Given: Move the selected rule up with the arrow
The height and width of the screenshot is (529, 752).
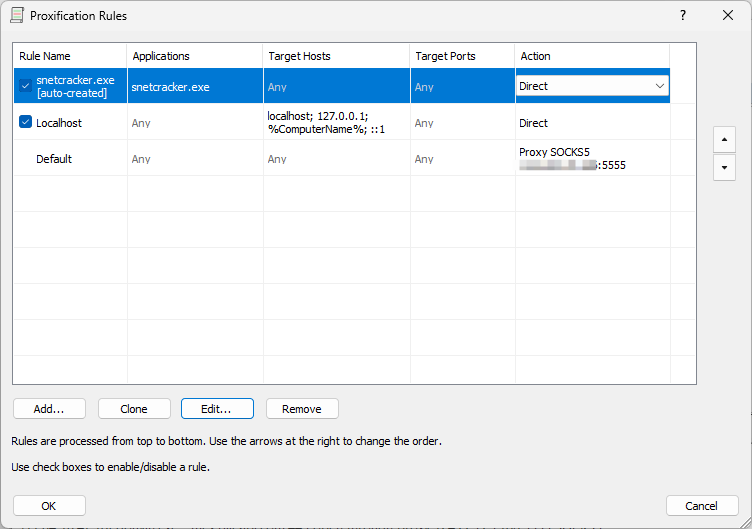Looking at the screenshot, I should click(724, 138).
